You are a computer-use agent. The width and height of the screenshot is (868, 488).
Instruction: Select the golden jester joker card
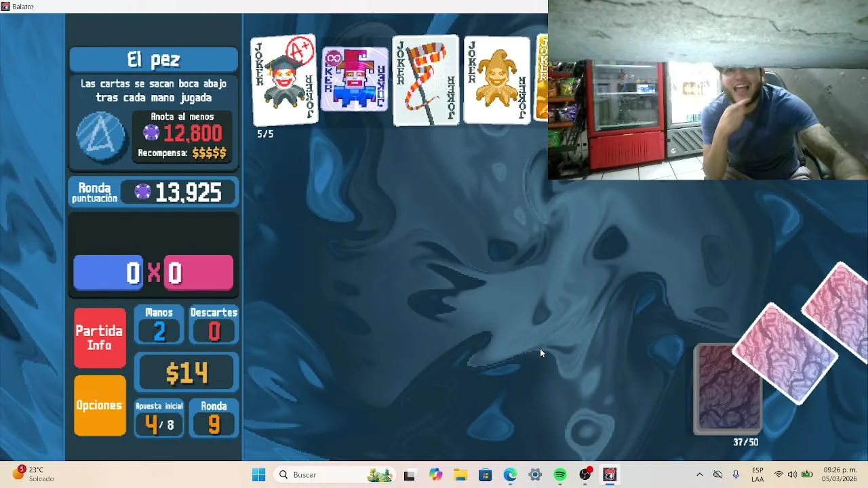[497, 80]
